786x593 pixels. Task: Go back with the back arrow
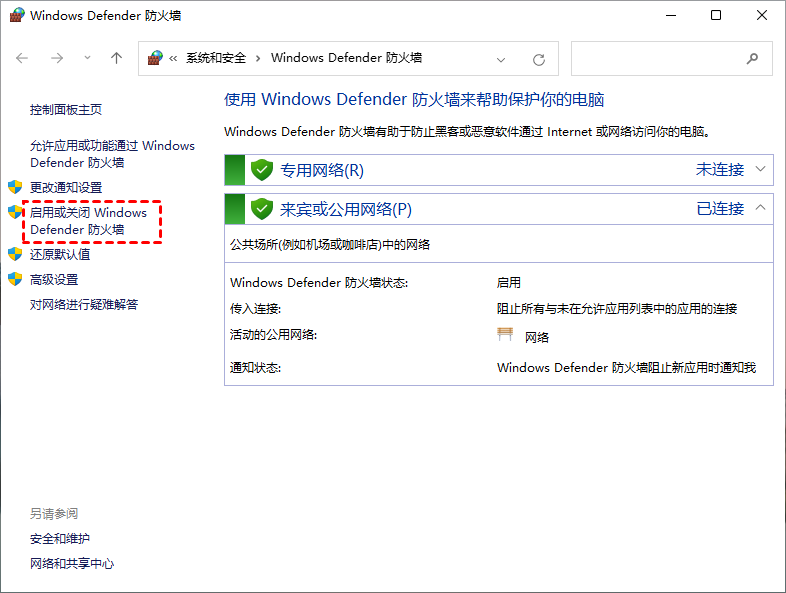[x=22, y=58]
